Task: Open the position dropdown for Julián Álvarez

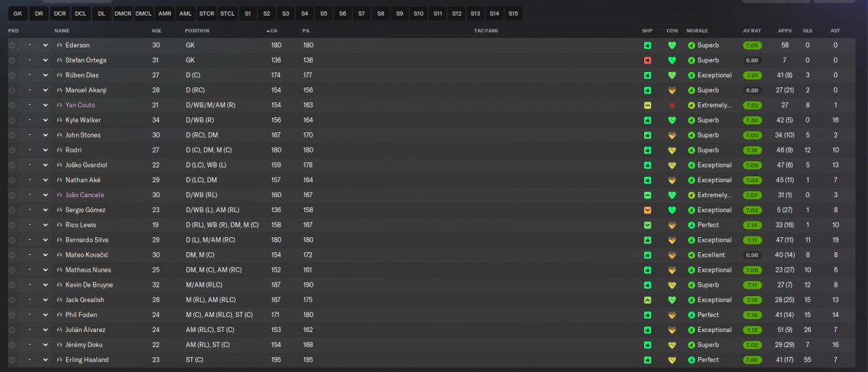Action: (35, 330)
